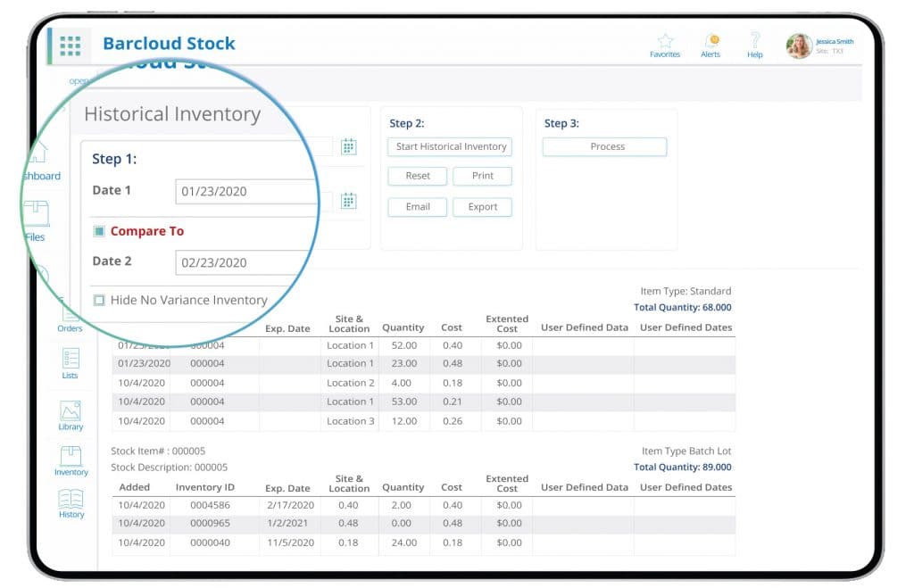914x588 pixels.
Task: Click Inventory ID 0000965 cell
Action: pyautogui.click(x=210, y=524)
